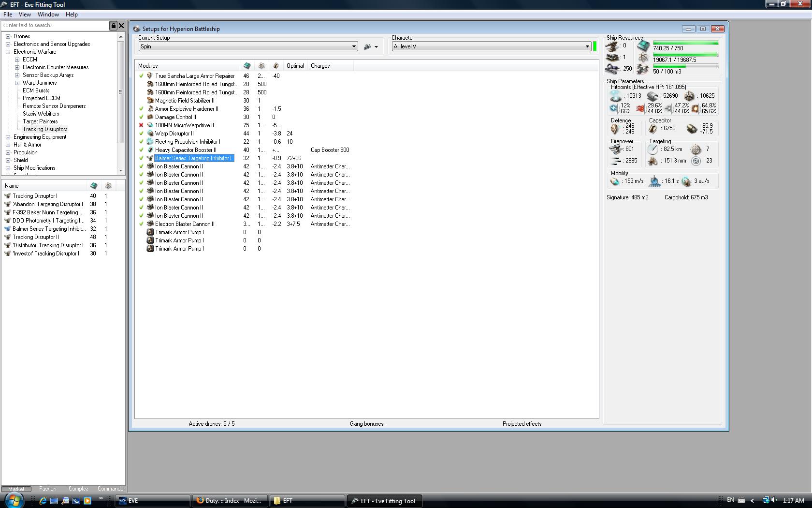Open the View menu
This screenshot has width=812, height=508.
25,15
